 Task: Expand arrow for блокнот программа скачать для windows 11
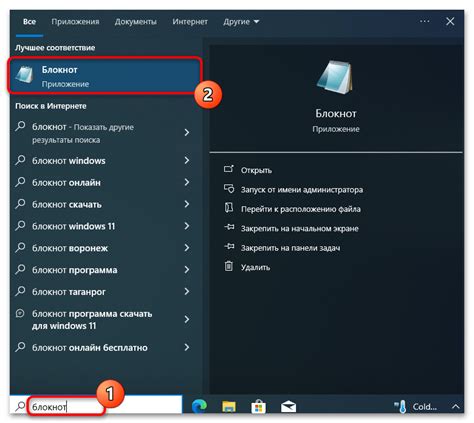pyautogui.click(x=187, y=319)
